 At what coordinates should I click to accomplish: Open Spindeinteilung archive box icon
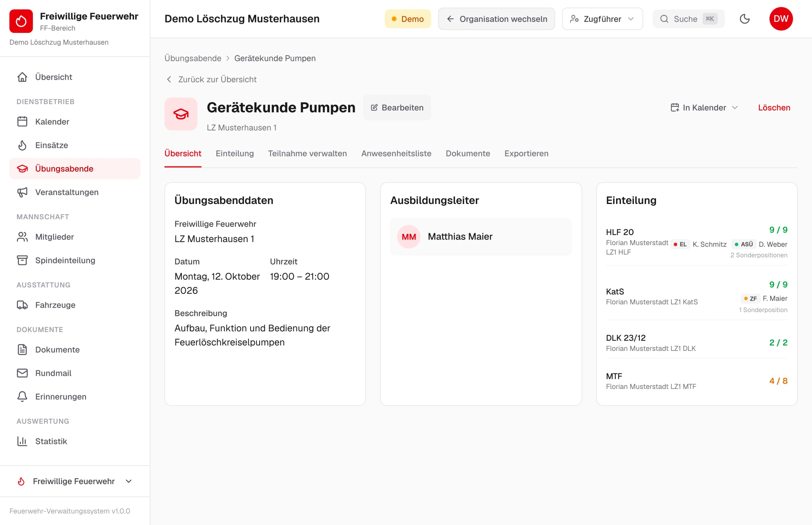[23, 260]
